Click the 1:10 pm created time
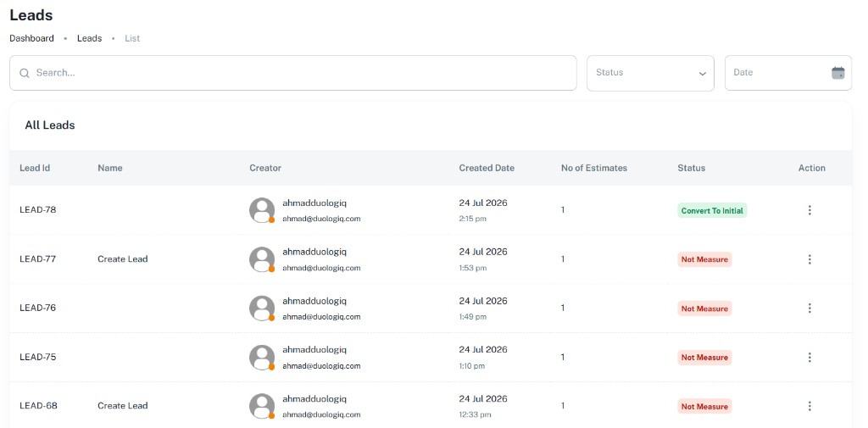The width and height of the screenshot is (868, 428). pos(471,366)
